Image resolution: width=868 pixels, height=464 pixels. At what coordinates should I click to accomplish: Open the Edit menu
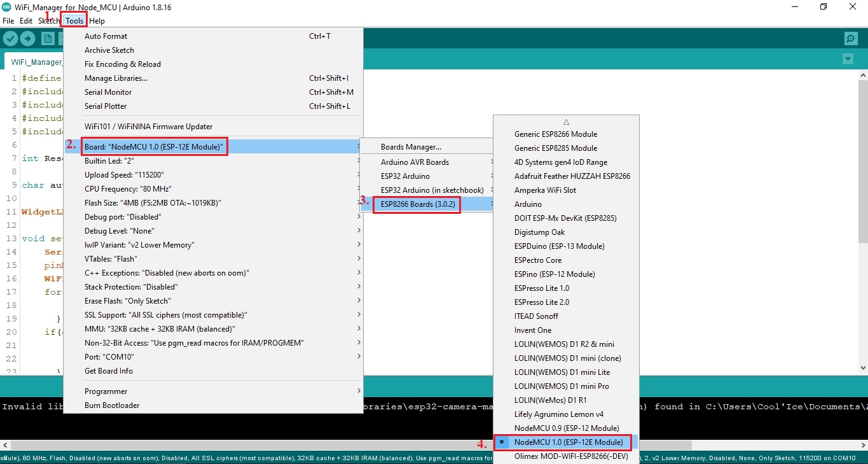point(26,21)
